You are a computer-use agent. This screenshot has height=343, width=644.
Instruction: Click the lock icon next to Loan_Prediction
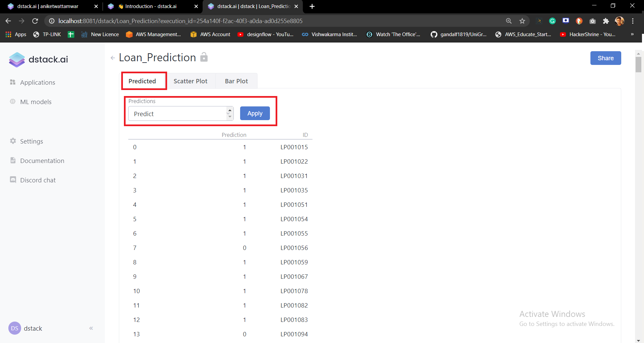click(x=204, y=57)
